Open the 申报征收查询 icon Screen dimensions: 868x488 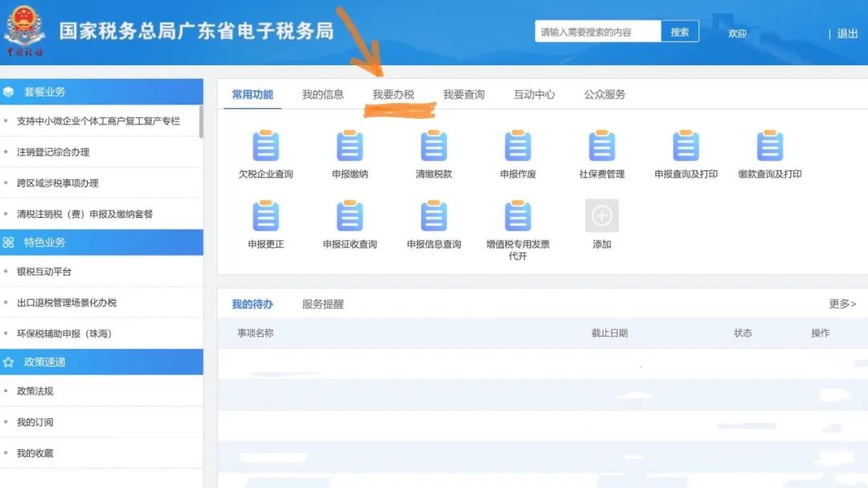350,216
